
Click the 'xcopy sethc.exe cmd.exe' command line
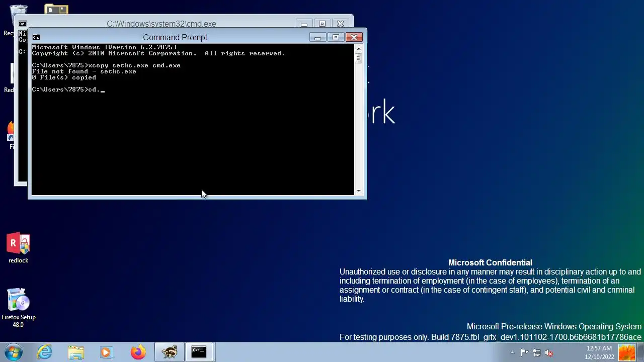coord(106,65)
